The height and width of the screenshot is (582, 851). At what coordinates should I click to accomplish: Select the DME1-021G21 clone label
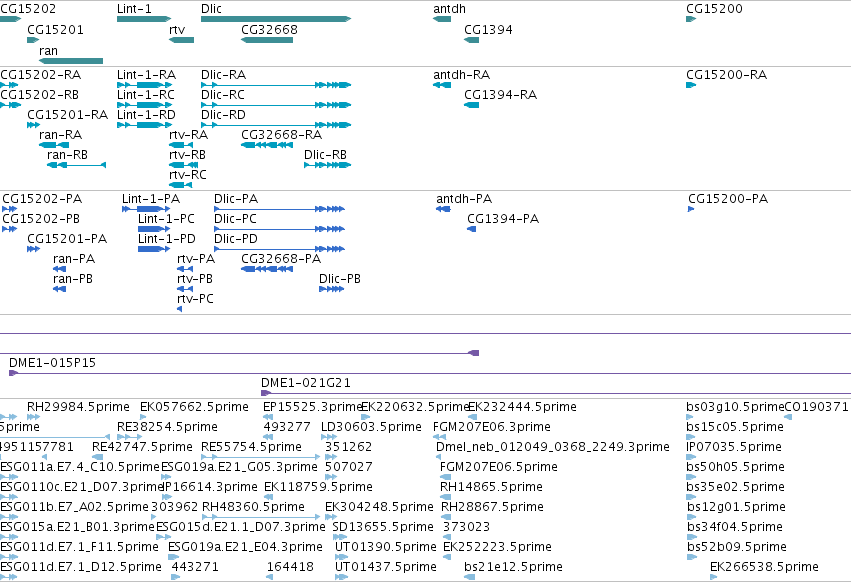306,383
